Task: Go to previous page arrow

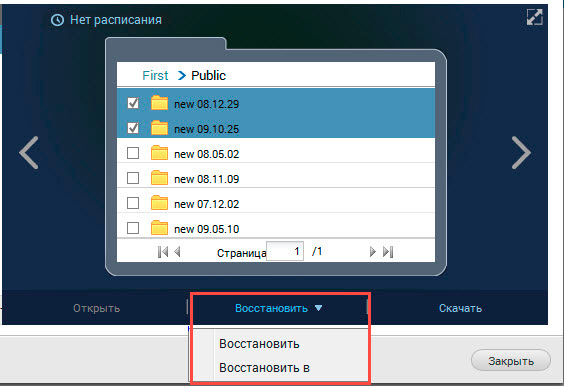Action: click(x=177, y=252)
